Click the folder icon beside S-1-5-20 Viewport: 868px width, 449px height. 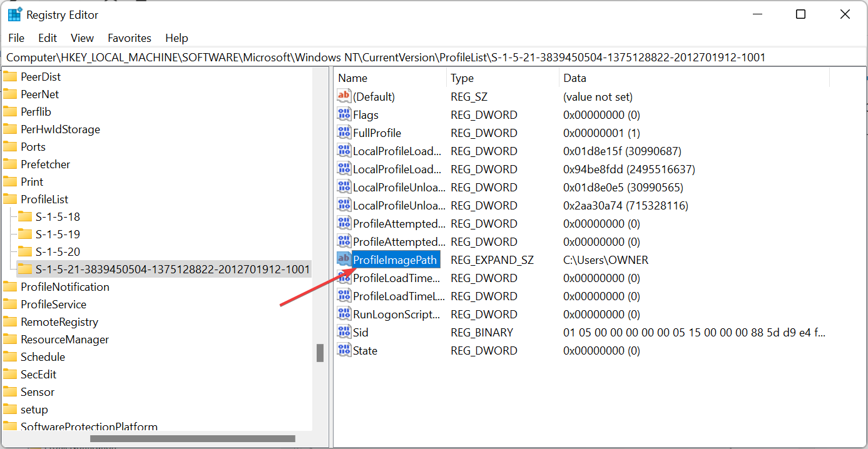25,252
